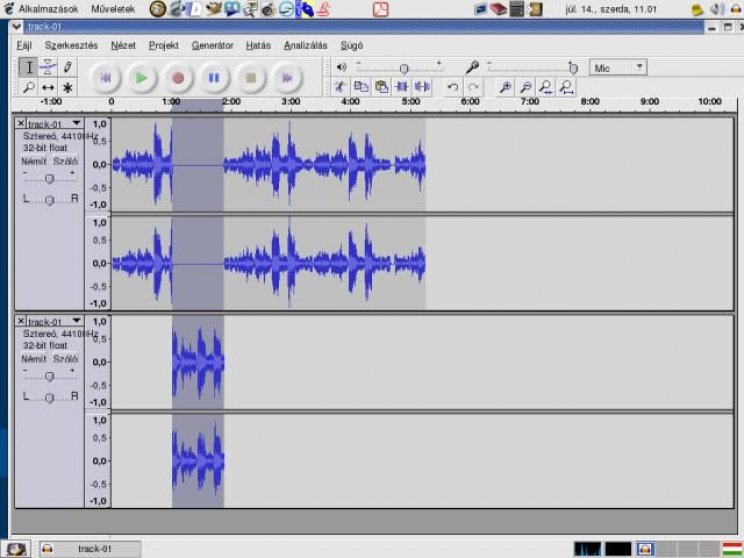Select the Time Shift tool
This screenshot has width=744, height=558.
coord(48,87)
